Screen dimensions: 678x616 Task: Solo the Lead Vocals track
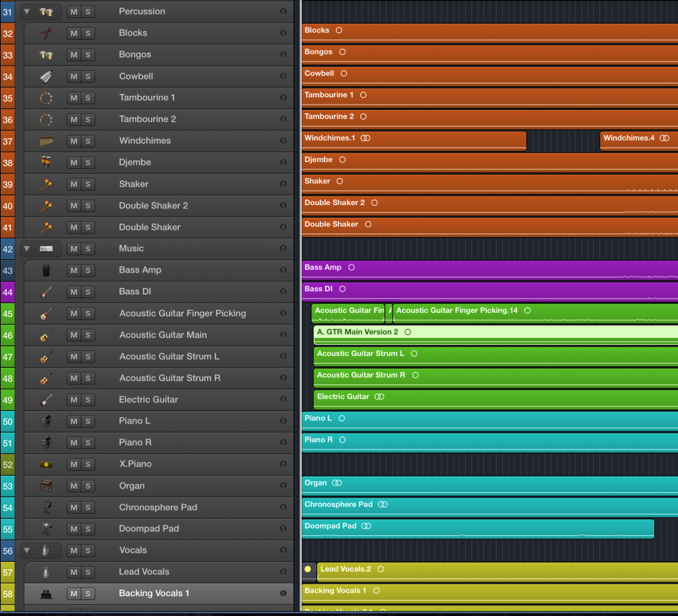click(x=88, y=572)
